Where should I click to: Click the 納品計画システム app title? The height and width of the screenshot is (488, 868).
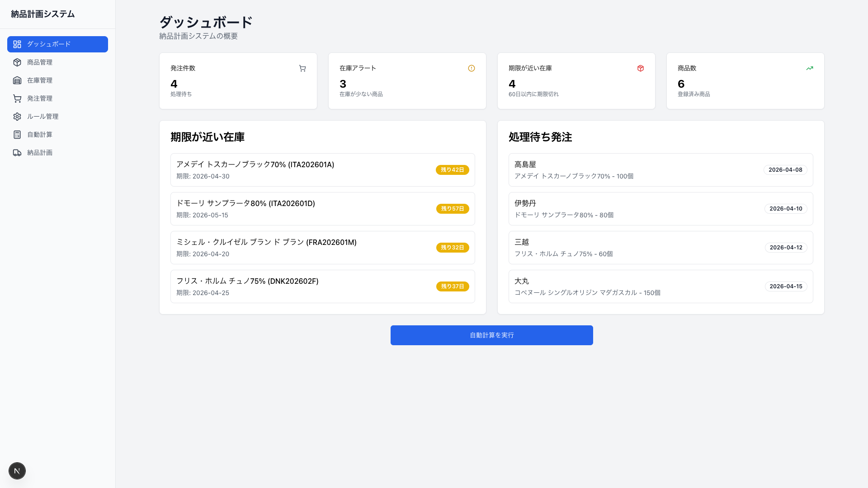tap(42, 14)
